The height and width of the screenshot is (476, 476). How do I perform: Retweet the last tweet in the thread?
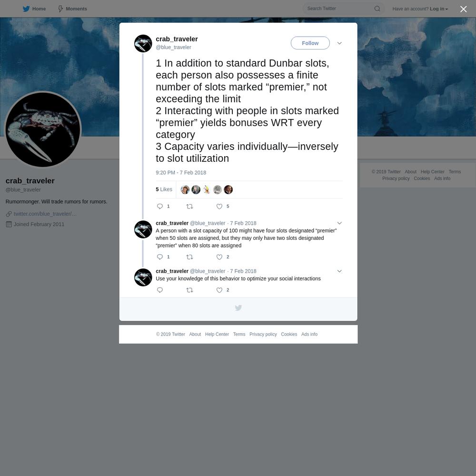pos(189,290)
